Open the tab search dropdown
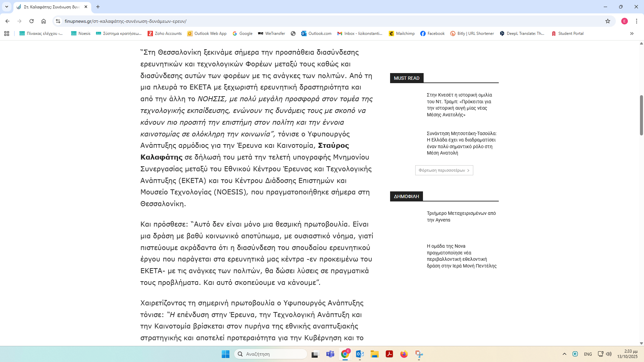644x362 pixels. pyautogui.click(x=7, y=7)
